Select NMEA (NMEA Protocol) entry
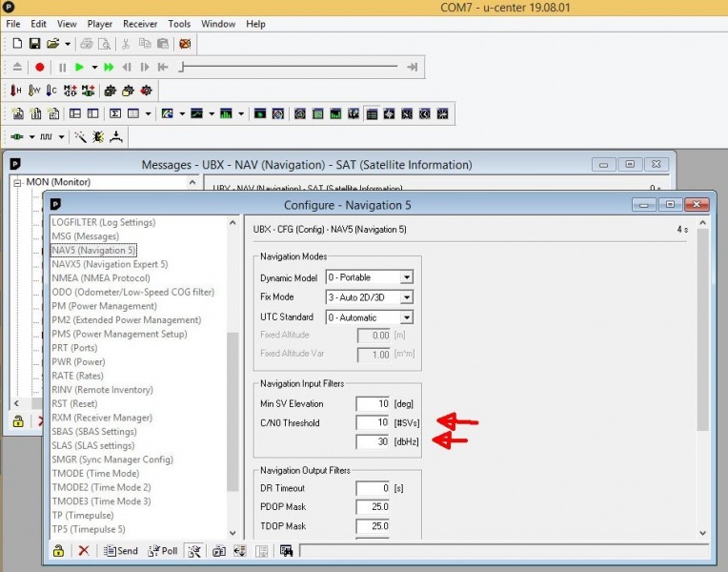Viewport: 728px width, 572px height. click(101, 278)
